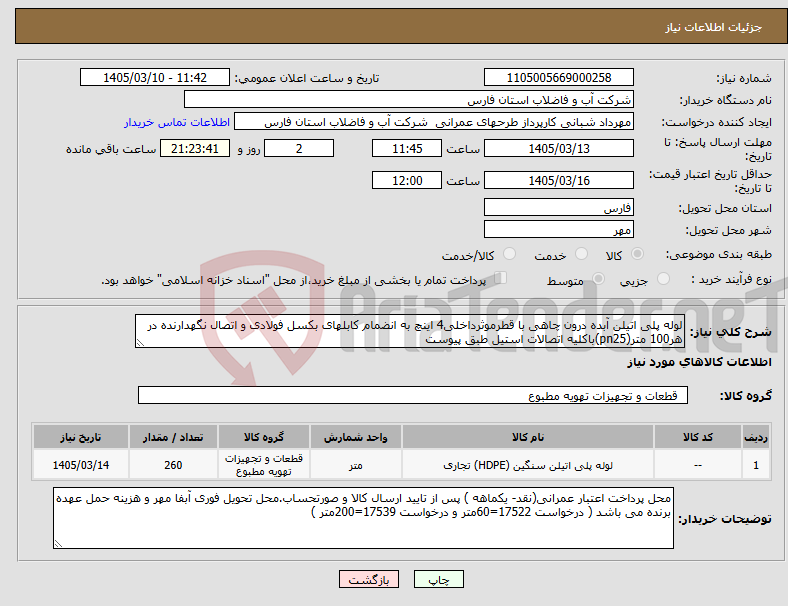Click price validity date 1405/03/16

[x=558, y=180]
